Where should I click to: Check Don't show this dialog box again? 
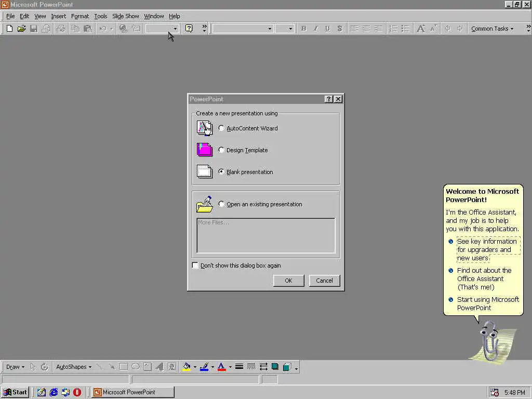(195, 265)
